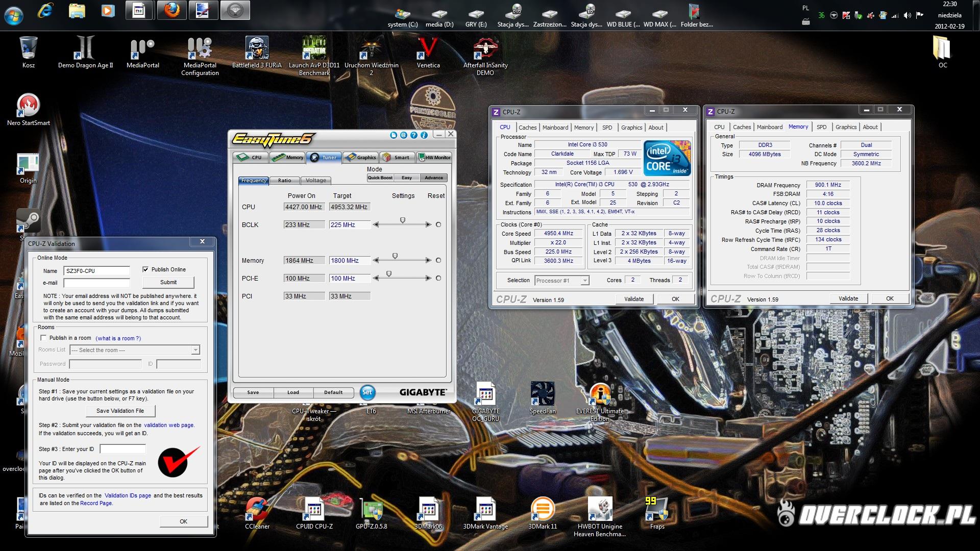Launch CCleaner desktop shortcut
This screenshot has height=551, width=980.
click(257, 513)
